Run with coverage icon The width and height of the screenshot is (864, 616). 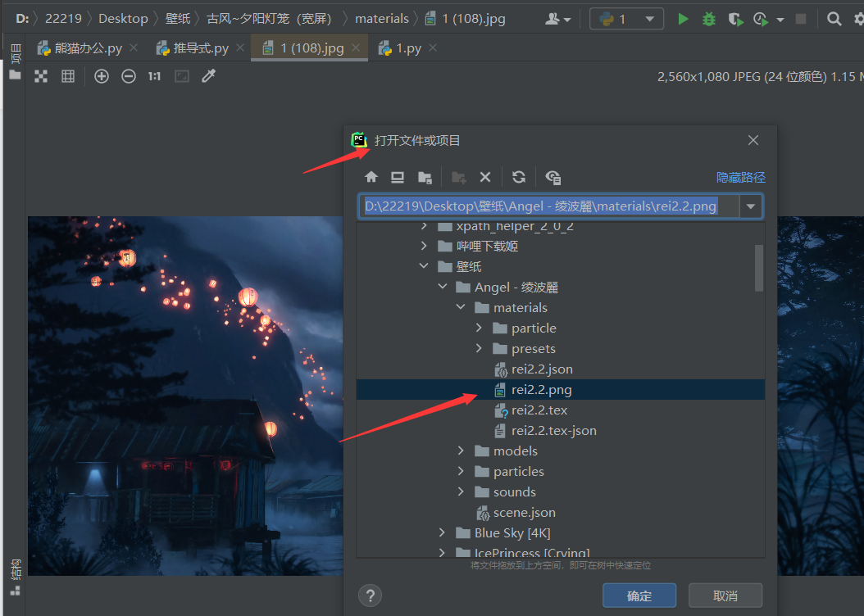[735, 20]
